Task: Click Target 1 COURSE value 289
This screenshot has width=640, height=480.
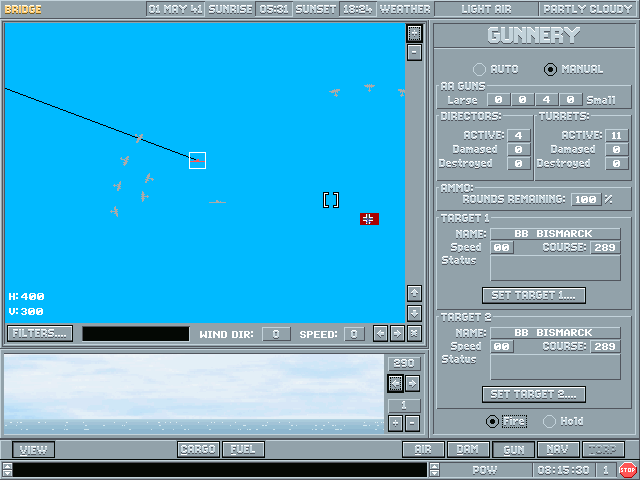Action: pyautogui.click(x=605, y=247)
